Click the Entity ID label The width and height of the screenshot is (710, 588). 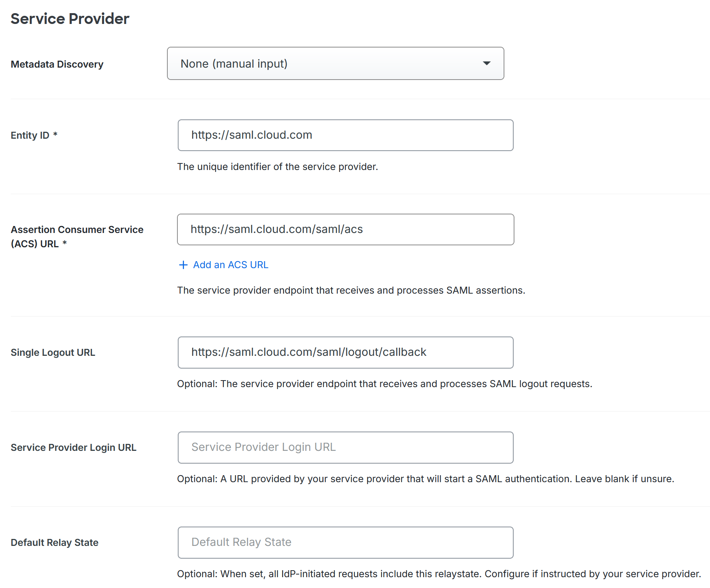pyautogui.click(x=29, y=135)
